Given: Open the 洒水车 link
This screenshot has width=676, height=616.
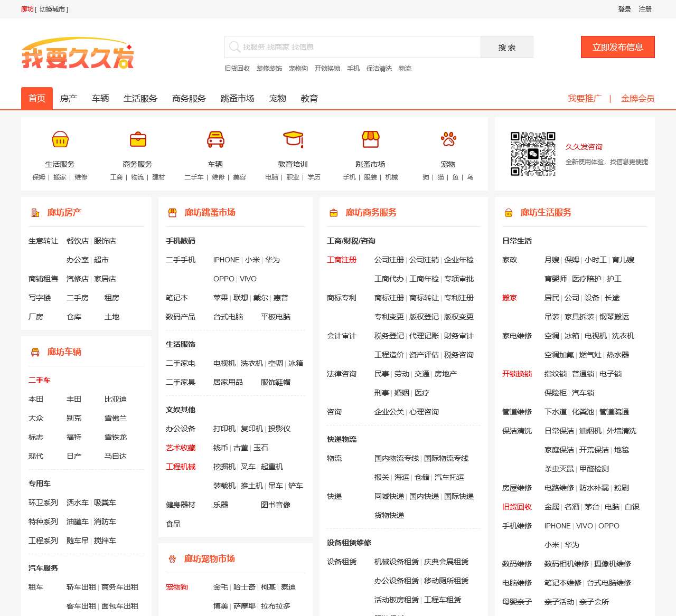Looking at the screenshot, I should 78,503.
